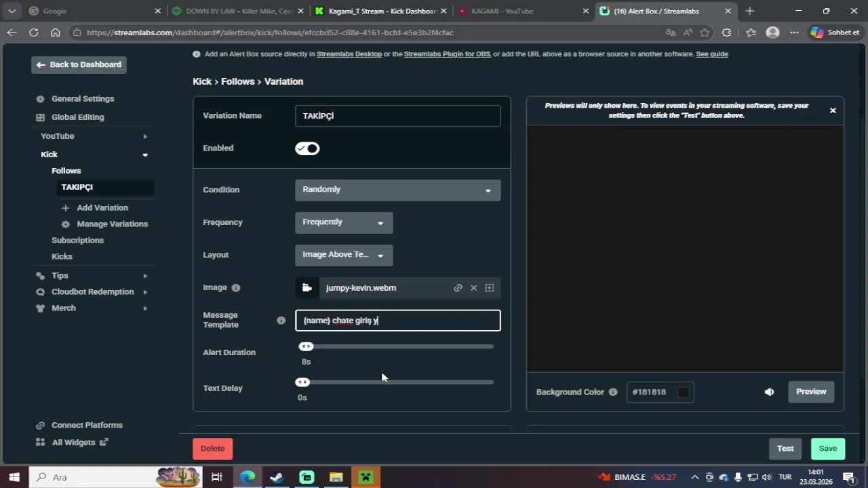Screen dimensions: 868x488
Task: Click the Background Color info icon
Action: point(613,392)
